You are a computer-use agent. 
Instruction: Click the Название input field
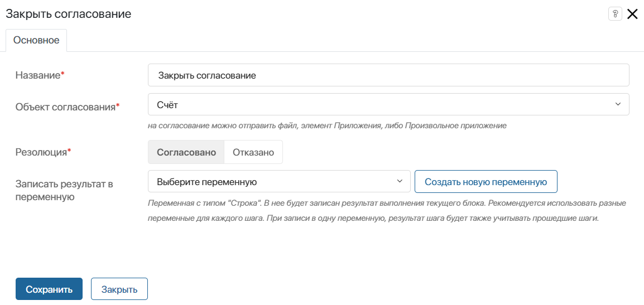click(x=388, y=75)
